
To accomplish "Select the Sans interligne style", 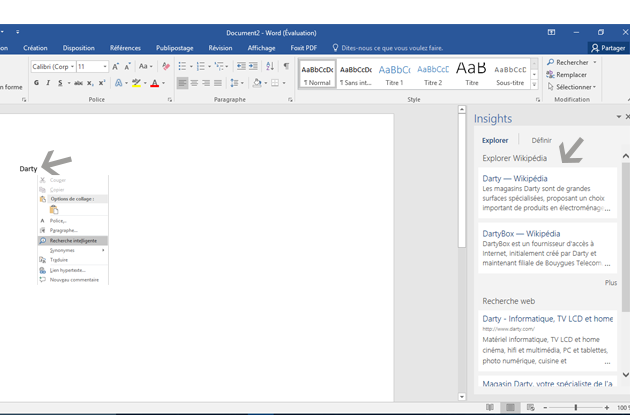I will pyautogui.click(x=356, y=74).
